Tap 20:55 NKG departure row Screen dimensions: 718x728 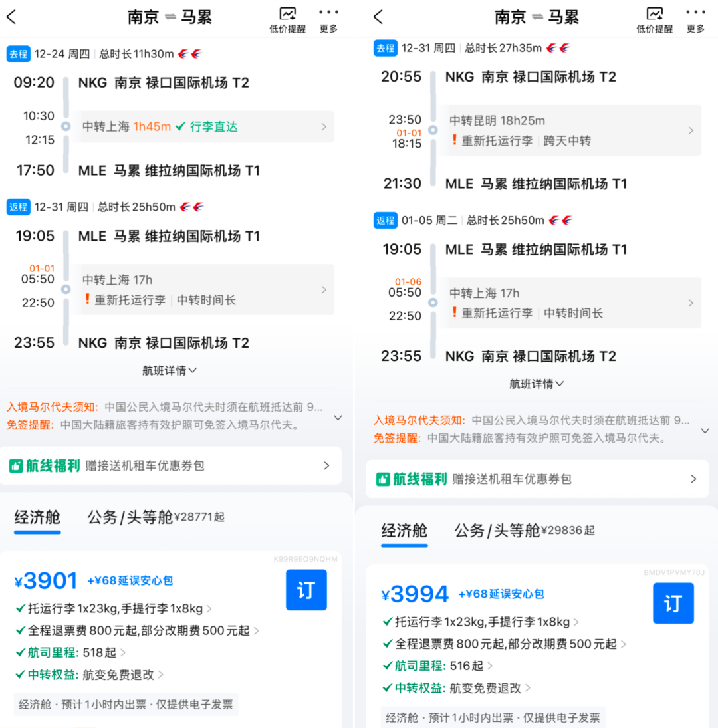coord(499,77)
